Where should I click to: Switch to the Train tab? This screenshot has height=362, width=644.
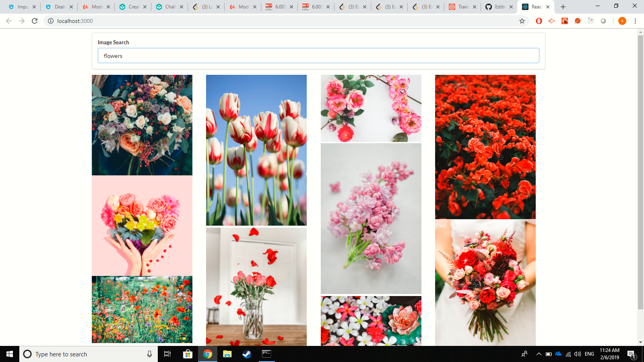click(x=462, y=7)
